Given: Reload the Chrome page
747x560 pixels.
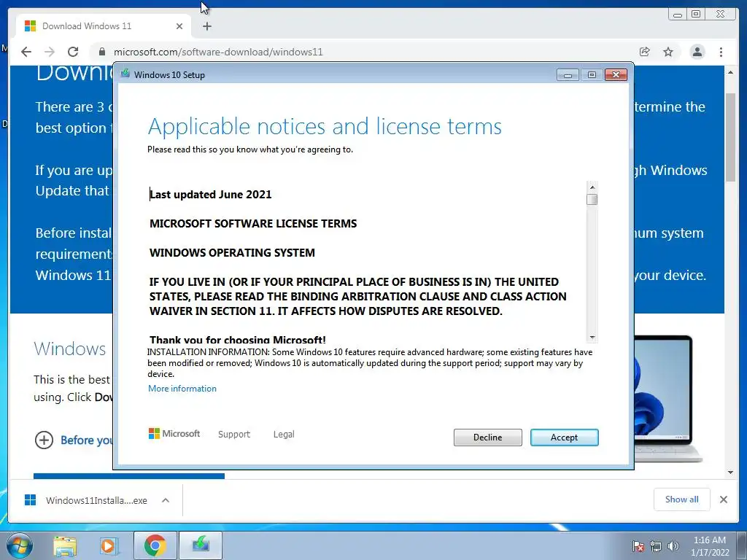Looking at the screenshot, I should click(73, 52).
